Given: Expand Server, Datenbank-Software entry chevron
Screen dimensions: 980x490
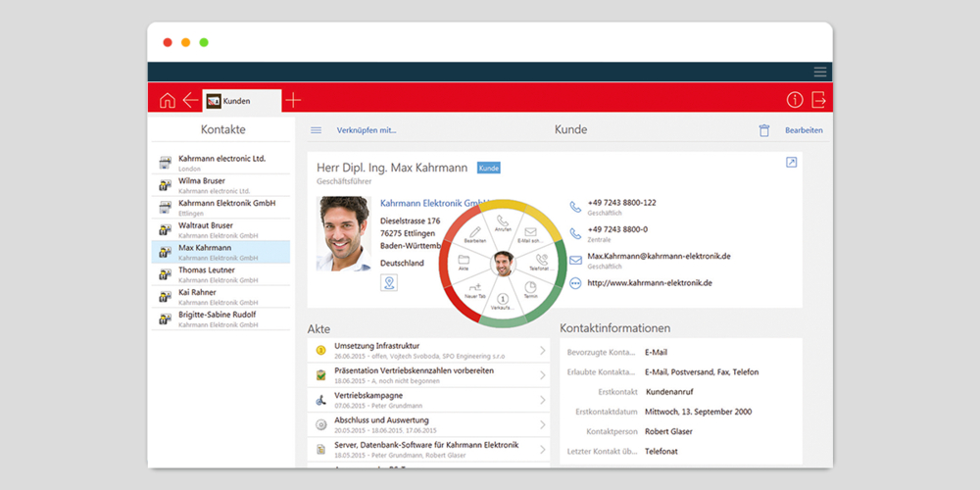Looking at the screenshot, I should pyautogui.click(x=543, y=450).
